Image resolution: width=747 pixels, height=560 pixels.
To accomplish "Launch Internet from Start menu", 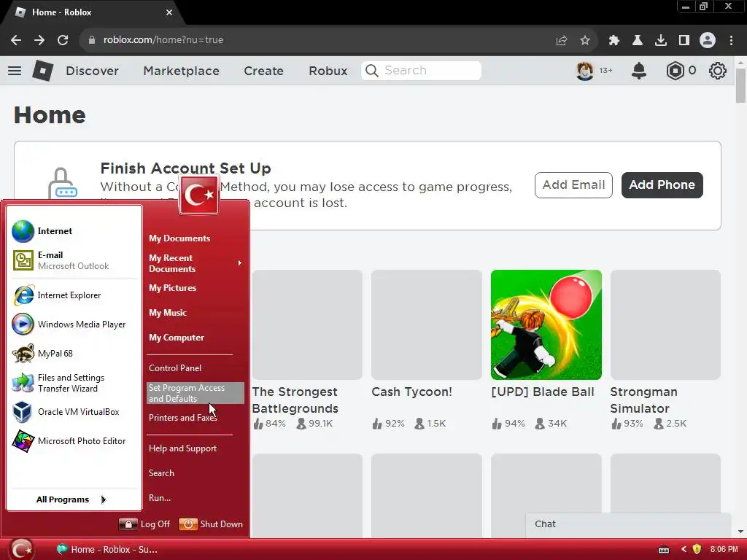I will (x=74, y=231).
